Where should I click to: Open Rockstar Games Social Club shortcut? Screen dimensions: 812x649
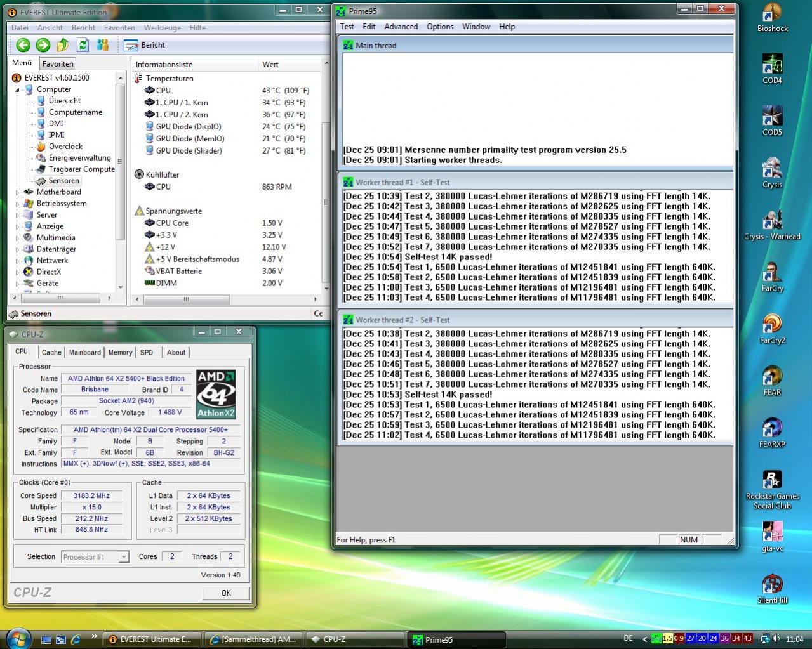(x=772, y=490)
